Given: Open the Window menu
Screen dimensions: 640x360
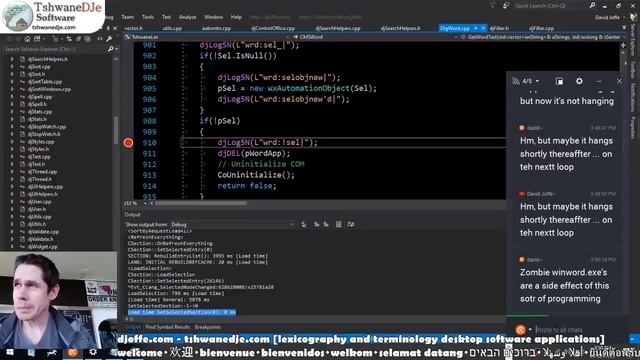Looking at the screenshot, I should (213, 17).
